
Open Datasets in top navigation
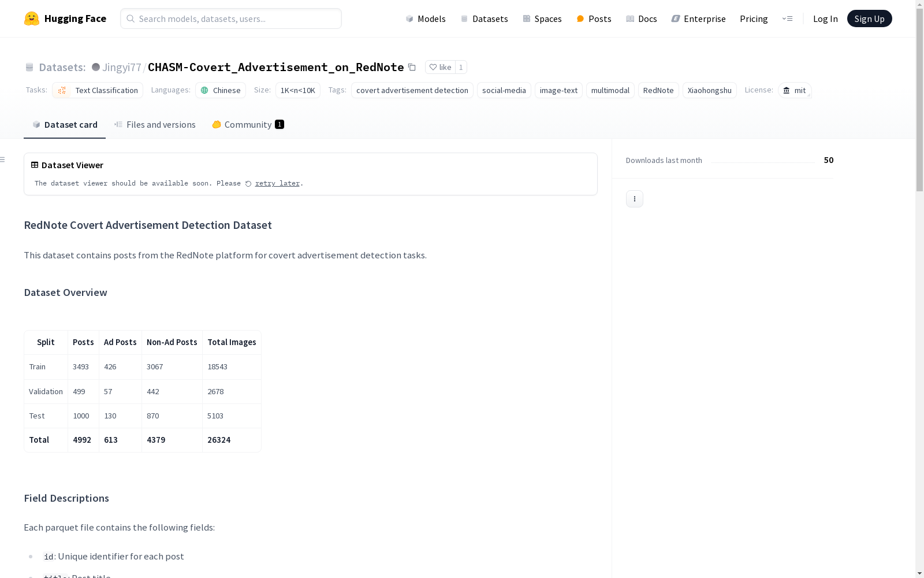[484, 18]
